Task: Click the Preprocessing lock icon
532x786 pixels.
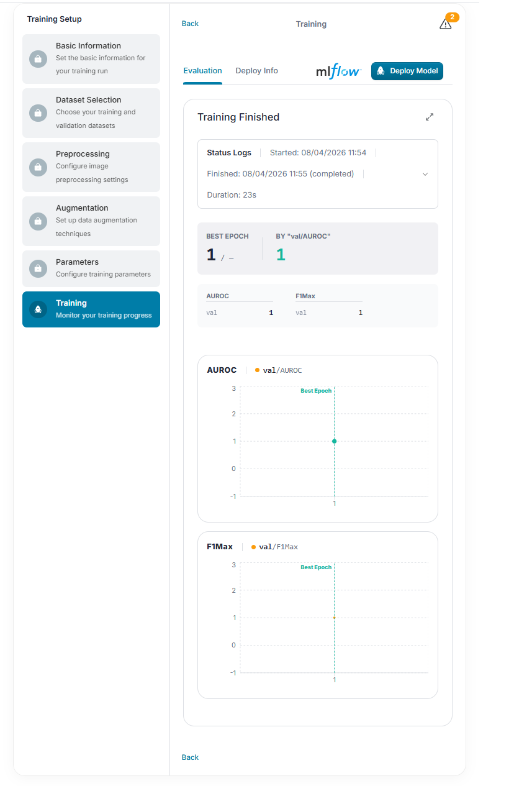Action: 38,167
